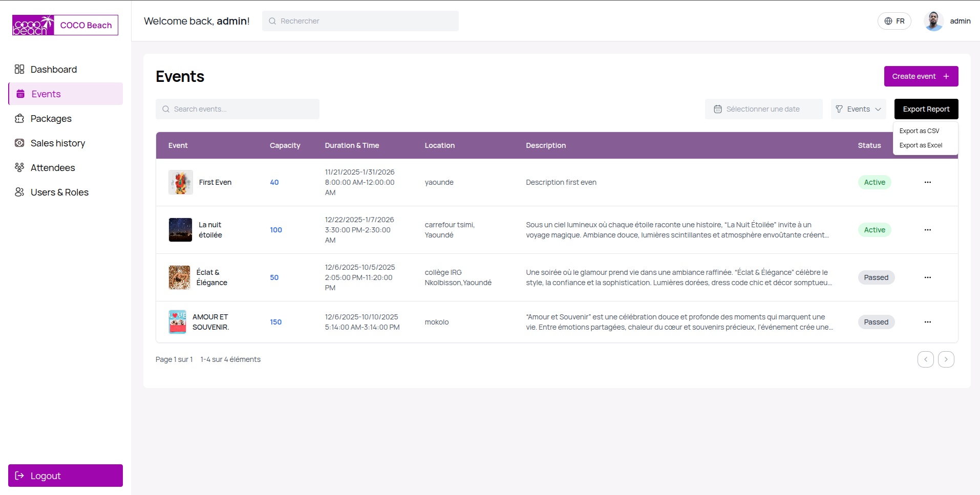This screenshot has height=495, width=980.
Task: Go to previous page arrow
Action: pyautogui.click(x=925, y=359)
